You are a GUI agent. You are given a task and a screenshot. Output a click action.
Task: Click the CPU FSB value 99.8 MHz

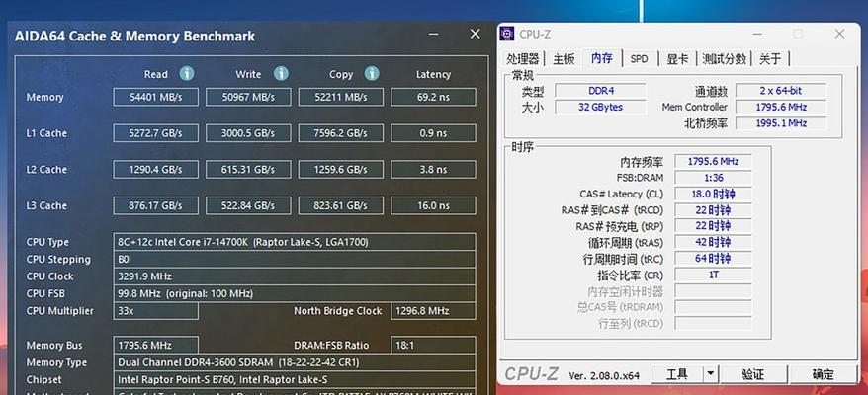coord(295,293)
